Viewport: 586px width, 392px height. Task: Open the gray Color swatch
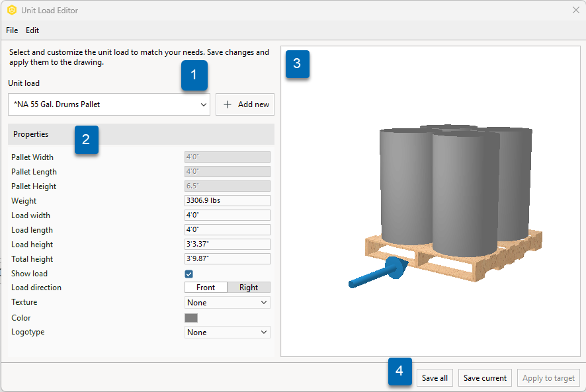point(191,318)
